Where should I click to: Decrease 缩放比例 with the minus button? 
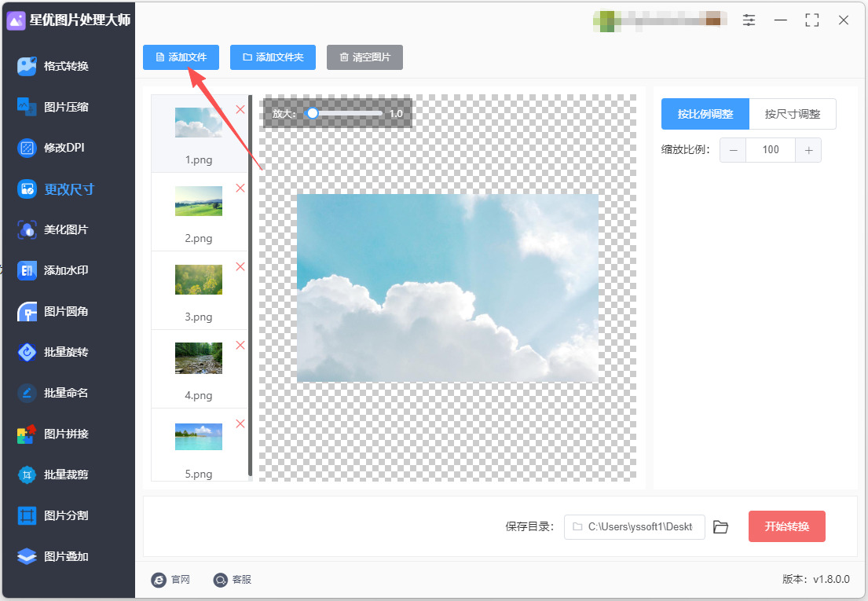(733, 150)
